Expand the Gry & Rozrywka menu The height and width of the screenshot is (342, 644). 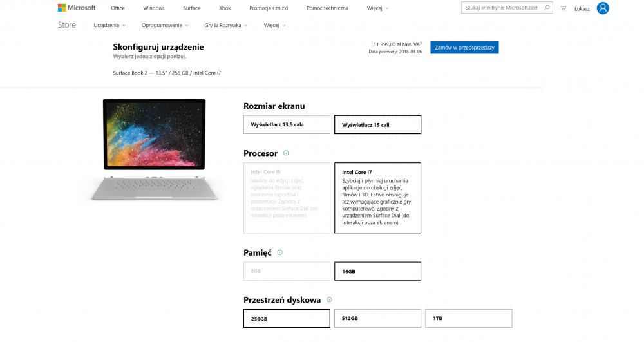pos(226,26)
